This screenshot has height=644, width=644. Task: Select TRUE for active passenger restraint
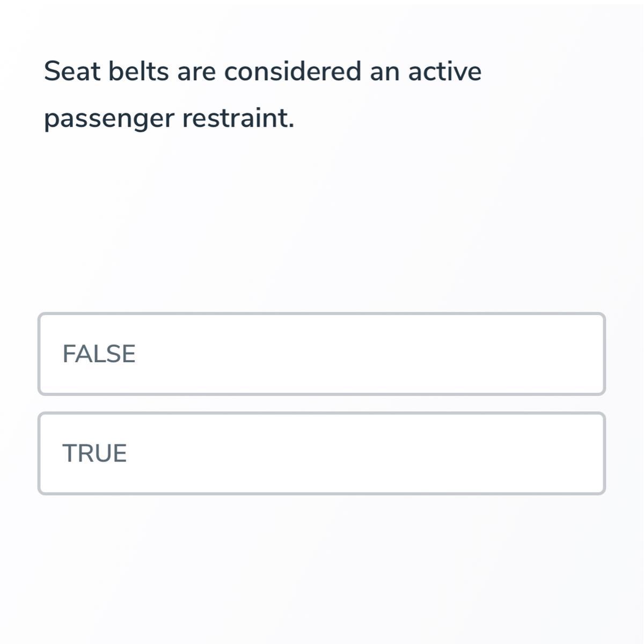tap(321, 453)
